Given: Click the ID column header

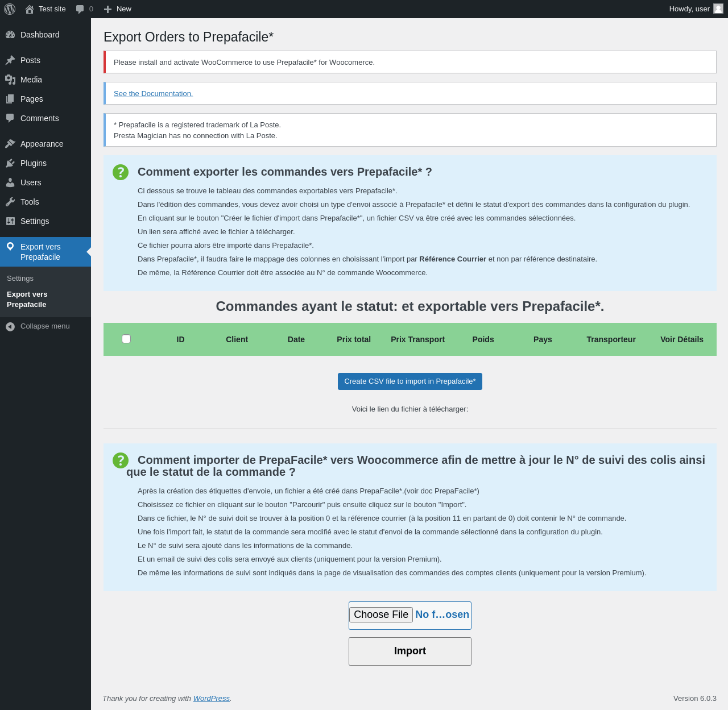Looking at the screenshot, I should (180, 339).
